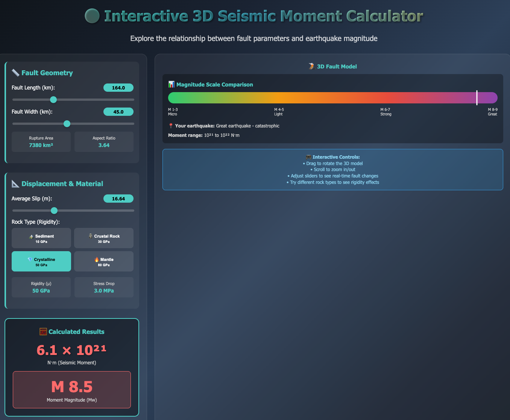510x420 pixels.
Task: Click the pin icon beside Your earthquake
Action: (x=172, y=126)
